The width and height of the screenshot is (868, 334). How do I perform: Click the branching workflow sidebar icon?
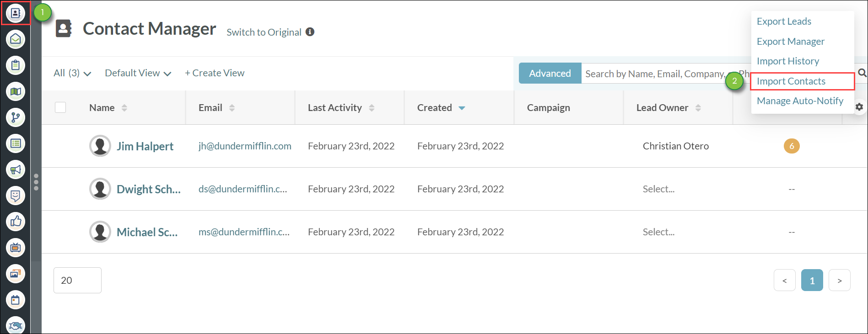[x=16, y=117]
